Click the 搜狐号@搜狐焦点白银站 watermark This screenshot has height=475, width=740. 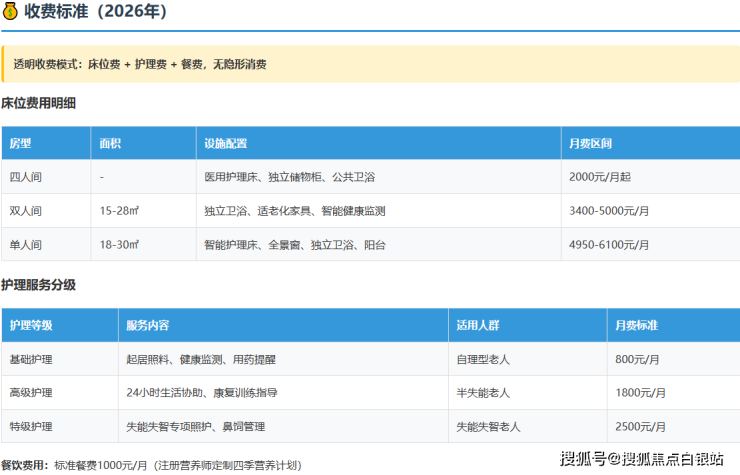point(641,459)
